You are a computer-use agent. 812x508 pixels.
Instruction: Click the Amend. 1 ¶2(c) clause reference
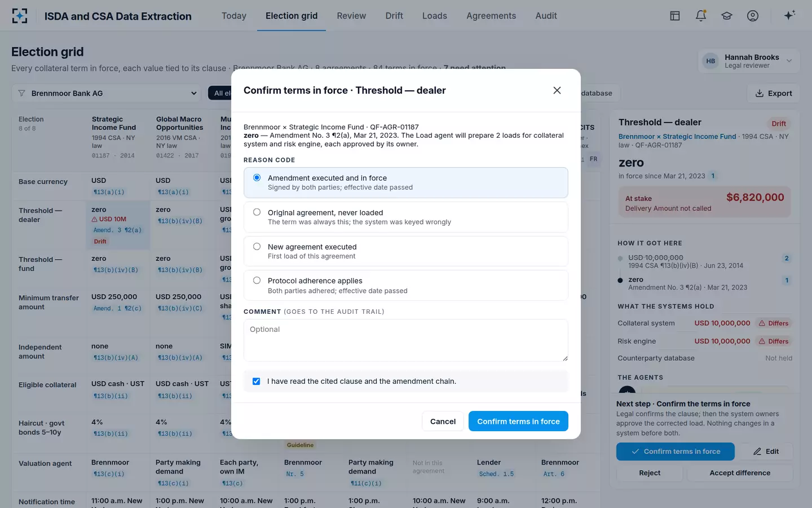pos(117,309)
